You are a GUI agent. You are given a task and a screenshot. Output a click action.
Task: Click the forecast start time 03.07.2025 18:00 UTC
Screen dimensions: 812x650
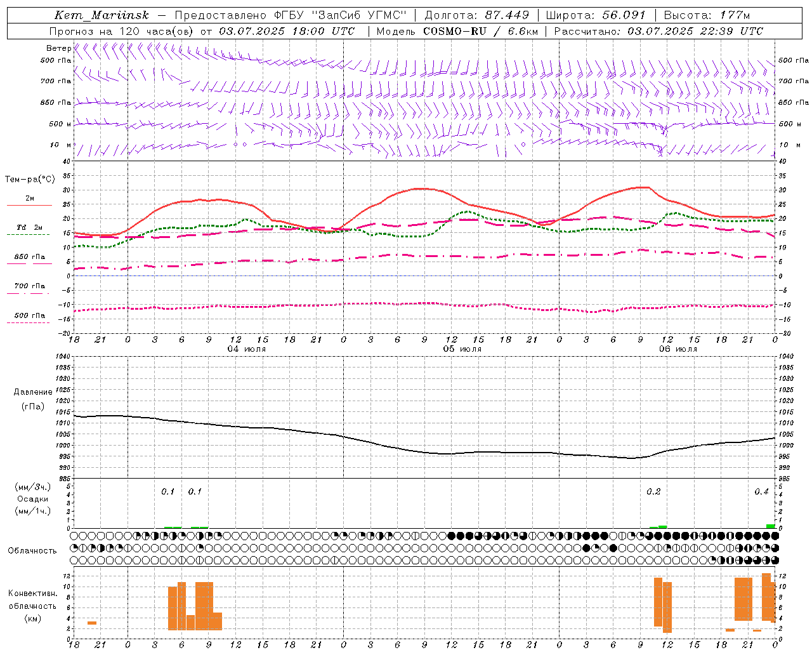[x=287, y=31]
